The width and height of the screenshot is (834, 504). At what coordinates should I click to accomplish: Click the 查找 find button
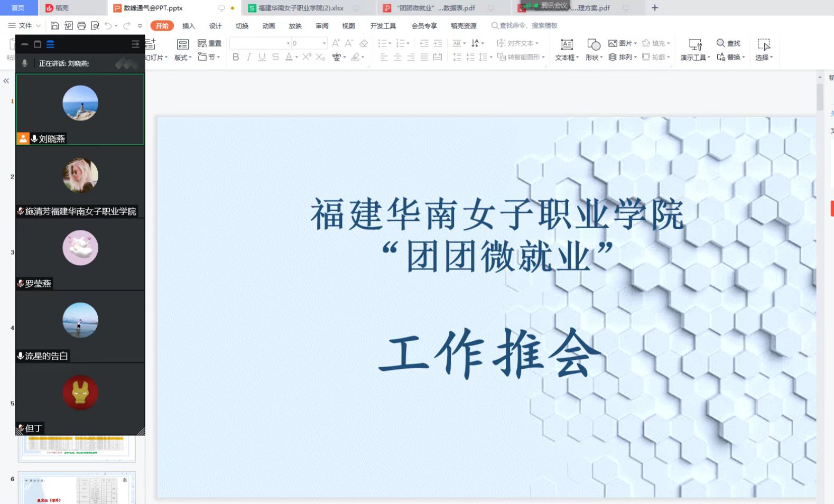(728, 43)
